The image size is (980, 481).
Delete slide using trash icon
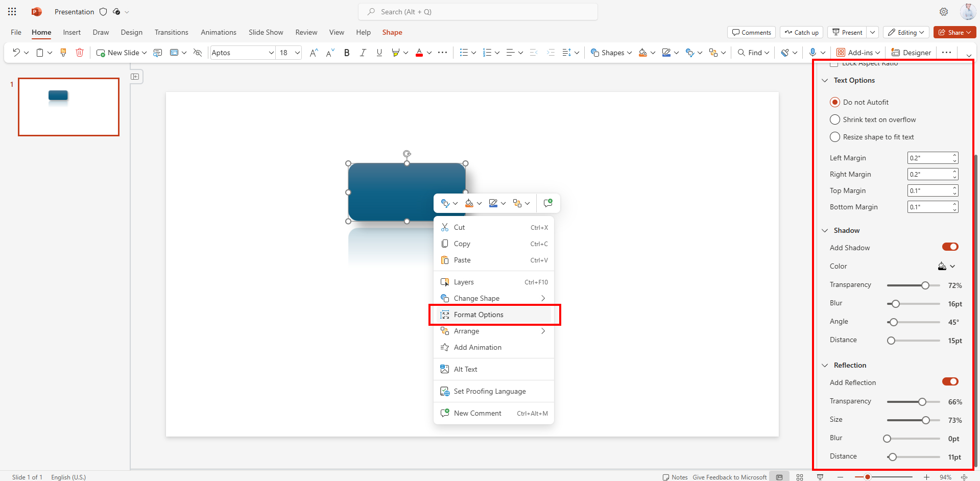(79, 53)
